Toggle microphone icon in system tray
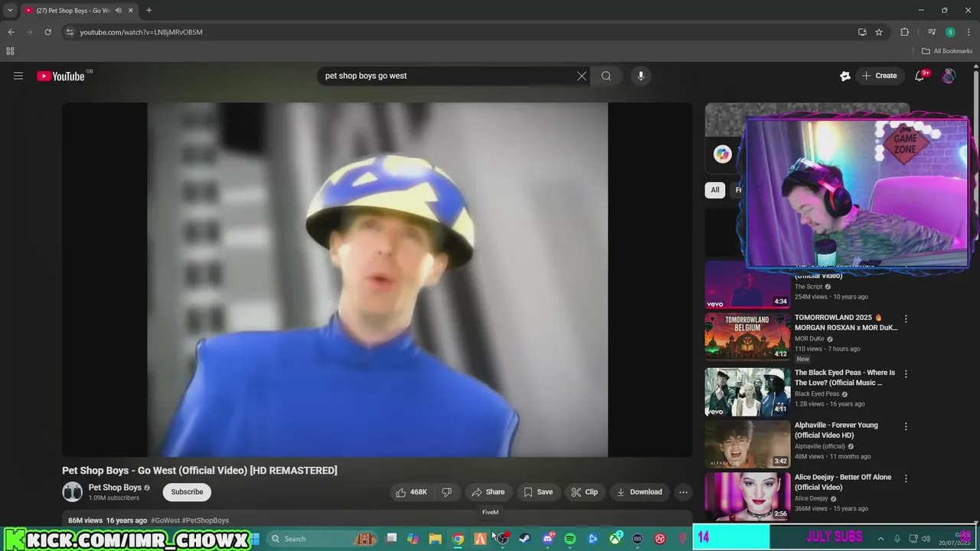 [x=897, y=539]
